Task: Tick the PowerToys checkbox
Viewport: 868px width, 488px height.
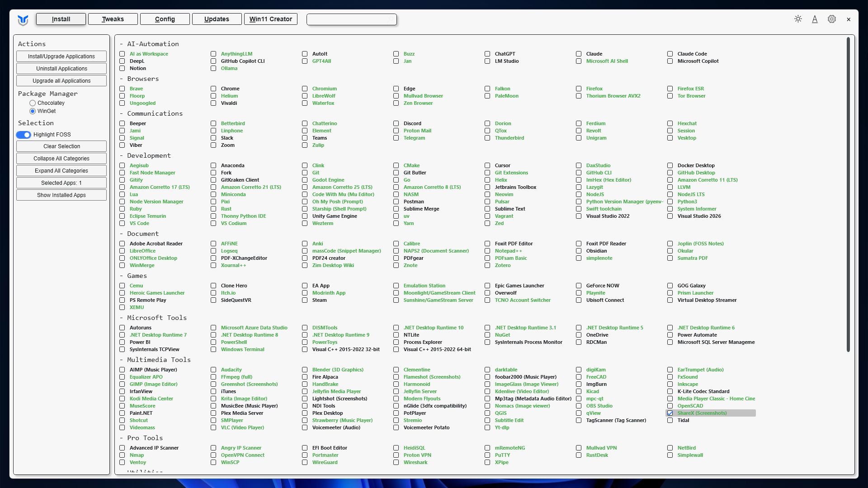Action: (305, 342)
